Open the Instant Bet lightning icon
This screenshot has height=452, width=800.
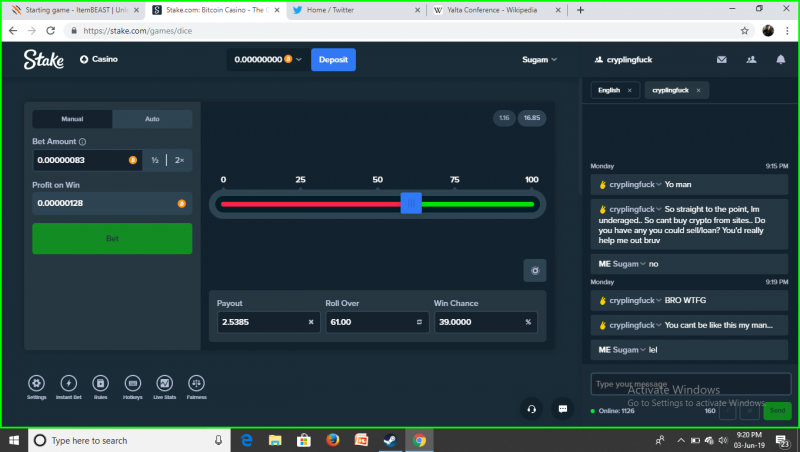coord(68,383)
